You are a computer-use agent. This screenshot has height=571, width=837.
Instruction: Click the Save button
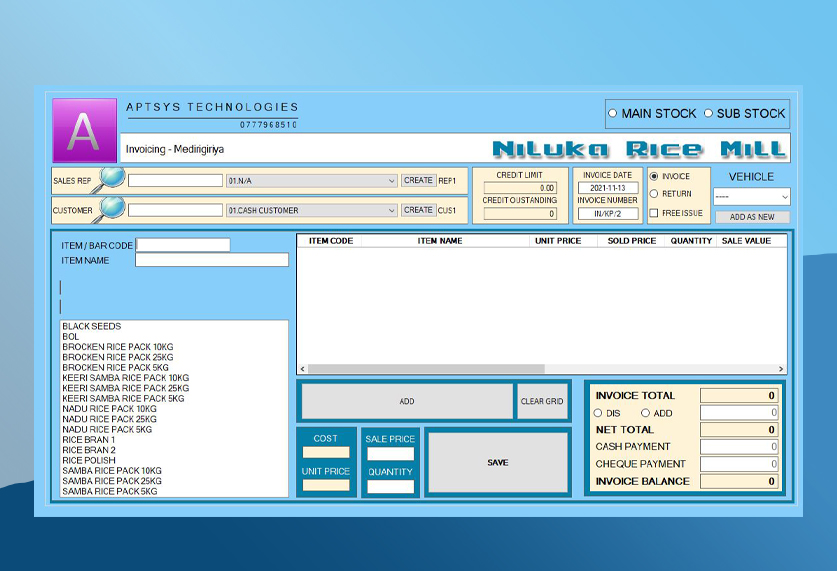click(497, 463)
